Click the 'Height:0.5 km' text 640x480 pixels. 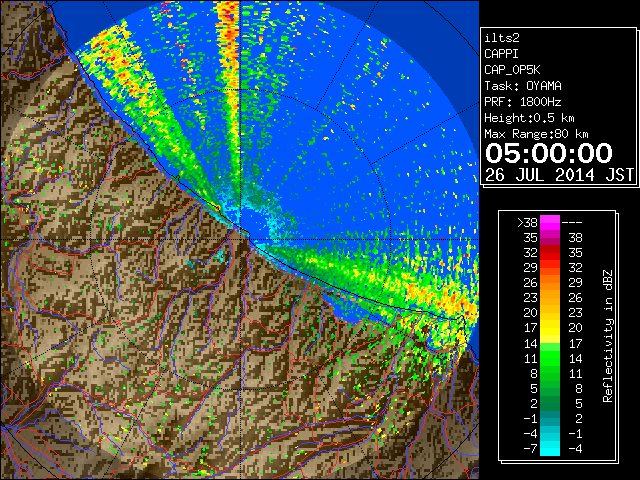[529, 118]
